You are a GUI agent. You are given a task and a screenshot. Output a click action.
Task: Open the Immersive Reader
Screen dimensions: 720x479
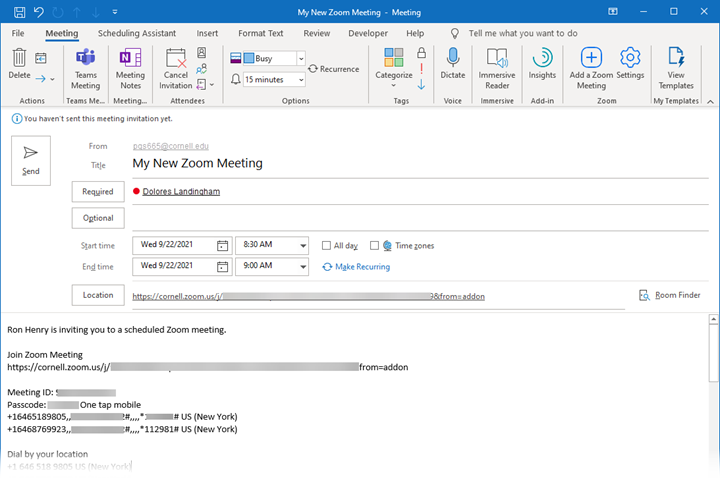pyautogui.click(x=497, y=69)
